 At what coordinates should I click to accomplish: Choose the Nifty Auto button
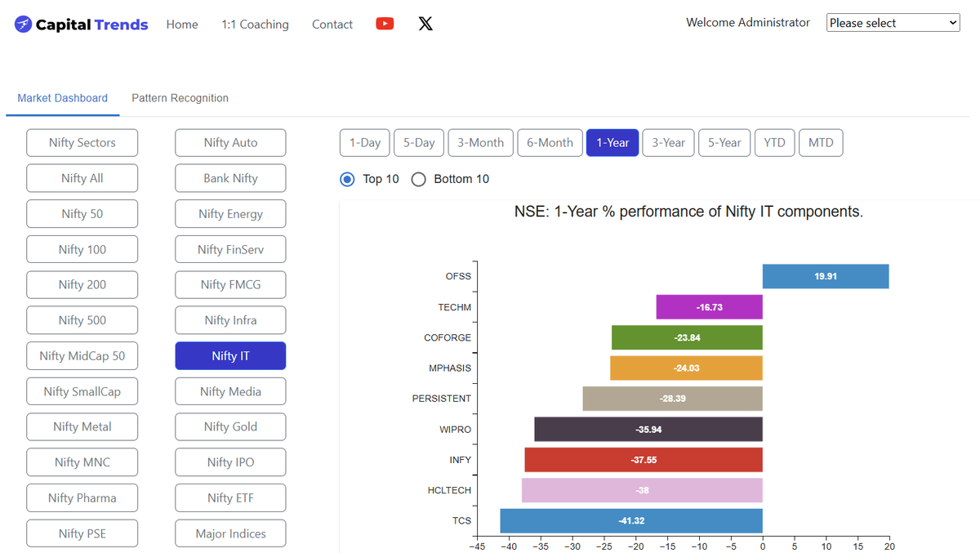(x=230, y=143)
